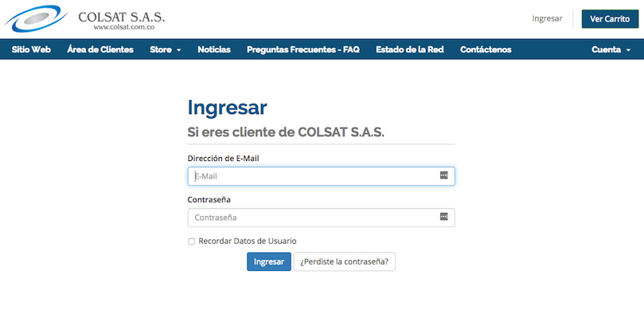Viewport: 644px width, 318px height.
Task: Focus the Contraseña input field
Action: point(321,218)
